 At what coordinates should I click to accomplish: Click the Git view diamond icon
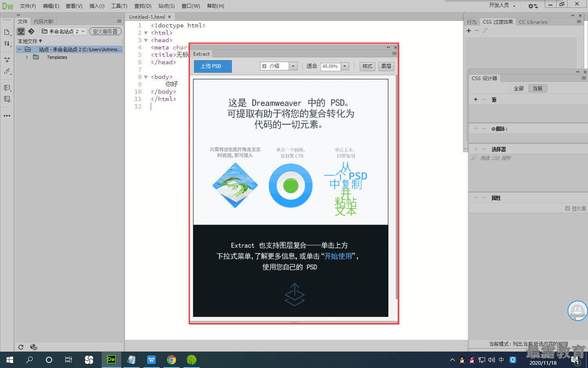click(x=31, y=31)
